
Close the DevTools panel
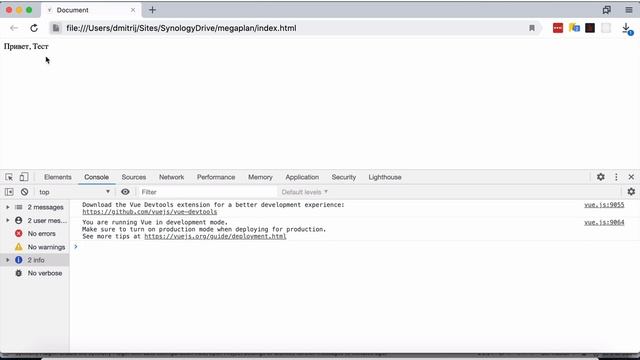(x=631, y=177)
